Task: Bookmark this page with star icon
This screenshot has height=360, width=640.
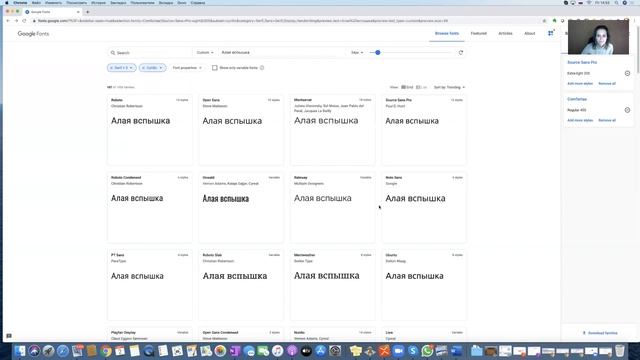Action: pyautogui.click(x=544, y=21)
